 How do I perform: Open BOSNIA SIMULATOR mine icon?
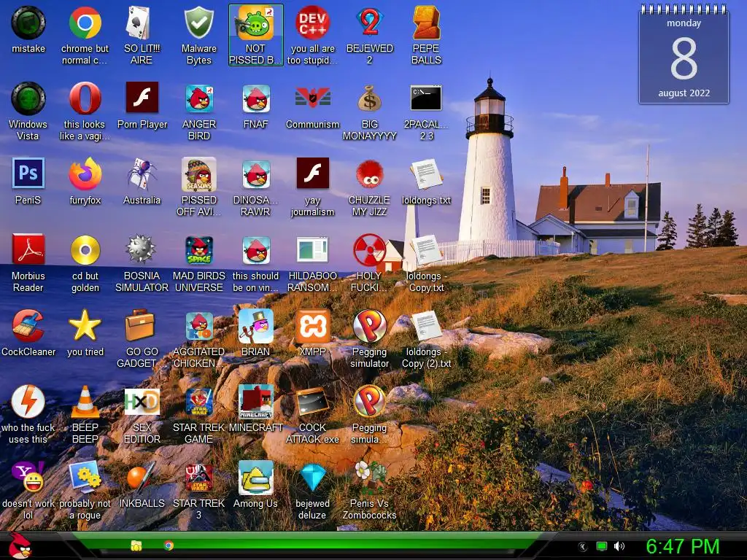coord(142,250)
